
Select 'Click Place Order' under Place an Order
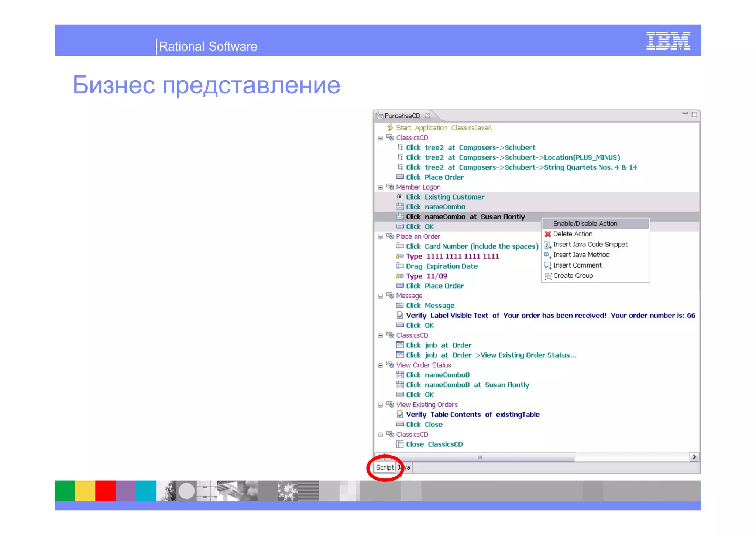[x=537, y=286]
